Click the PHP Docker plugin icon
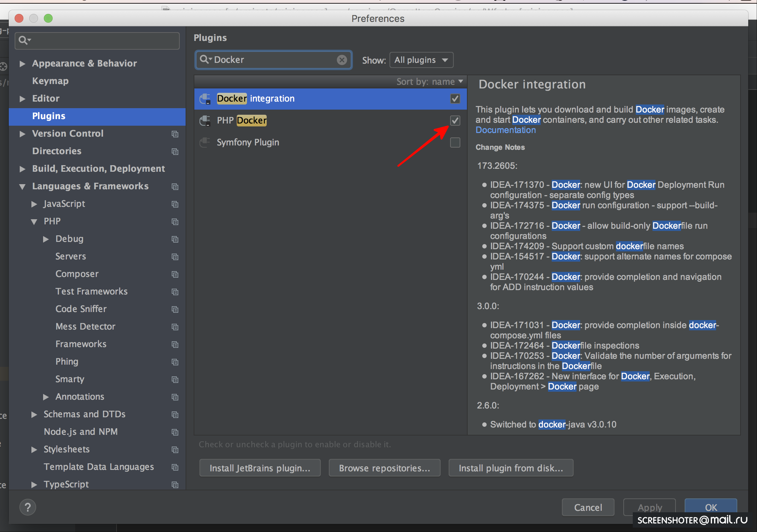The width and height of the screenshot is (757, 532). [205, 121]
